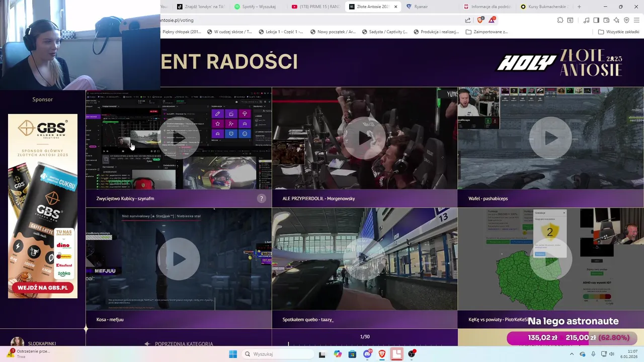Open Leo AI sparkle icon
This screenshot has height=362, width=644.
coord(616,20)
